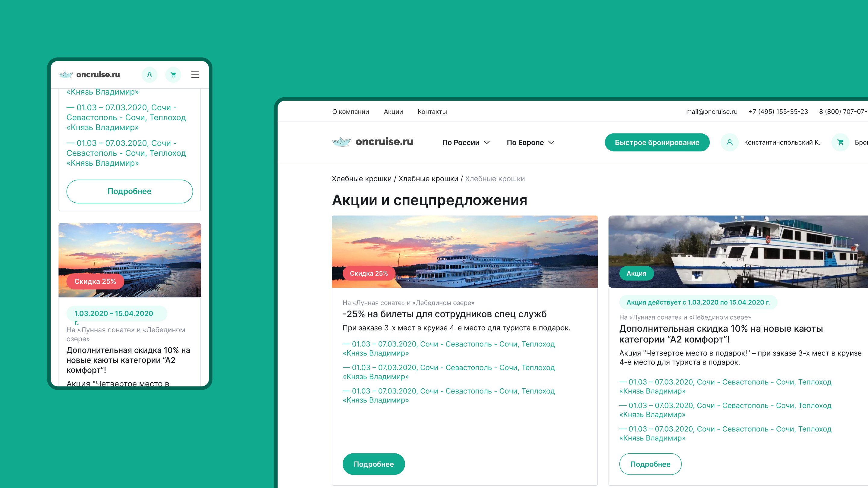Image resolution: width=868 pixels, height=488 pixels.
Task: Click Подробнее button in mobile view
Action: (x=130, y=191)
